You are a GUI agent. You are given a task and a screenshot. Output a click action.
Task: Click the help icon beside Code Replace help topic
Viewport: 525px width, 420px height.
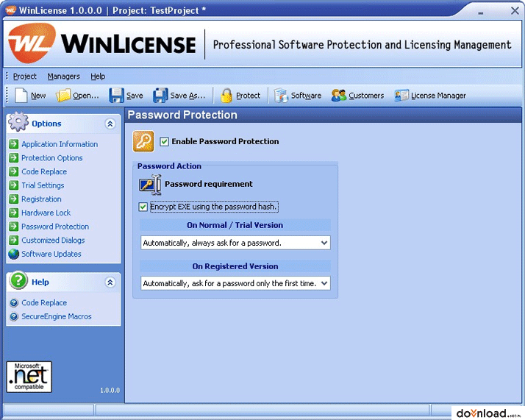14,303
